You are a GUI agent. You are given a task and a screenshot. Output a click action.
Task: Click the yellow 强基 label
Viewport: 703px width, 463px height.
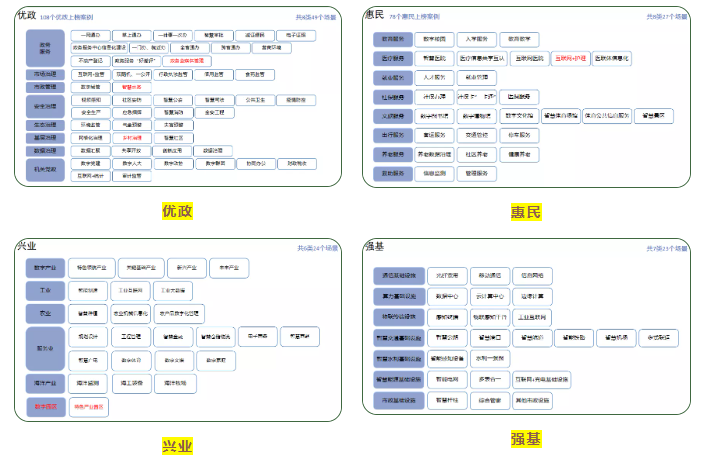point(525,438)
